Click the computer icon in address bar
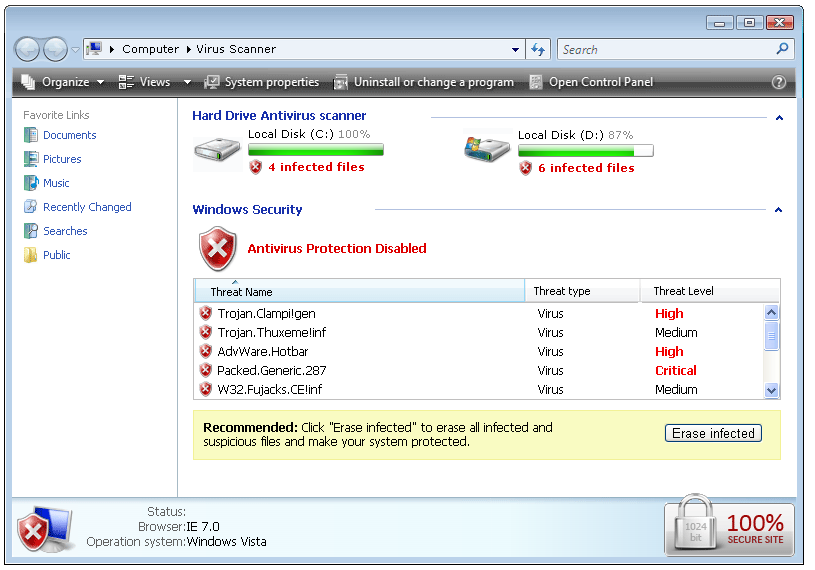815x570 pixels. coord(94,49)
